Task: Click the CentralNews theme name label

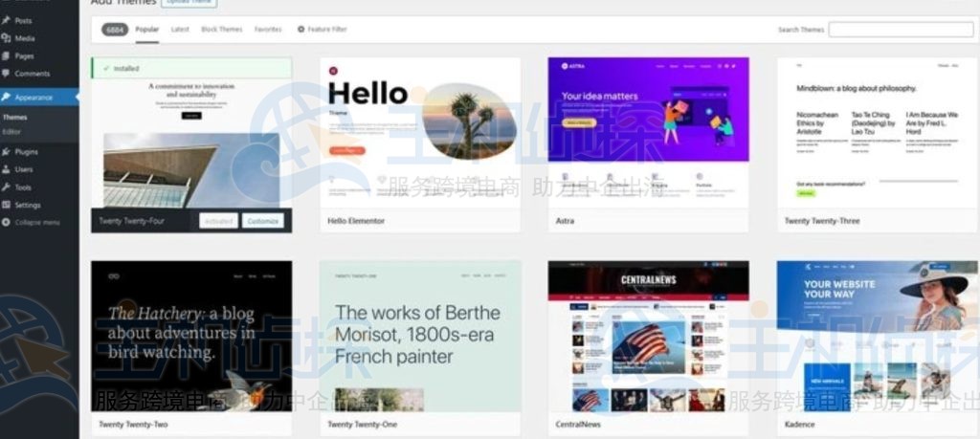Action: point(578,425)
